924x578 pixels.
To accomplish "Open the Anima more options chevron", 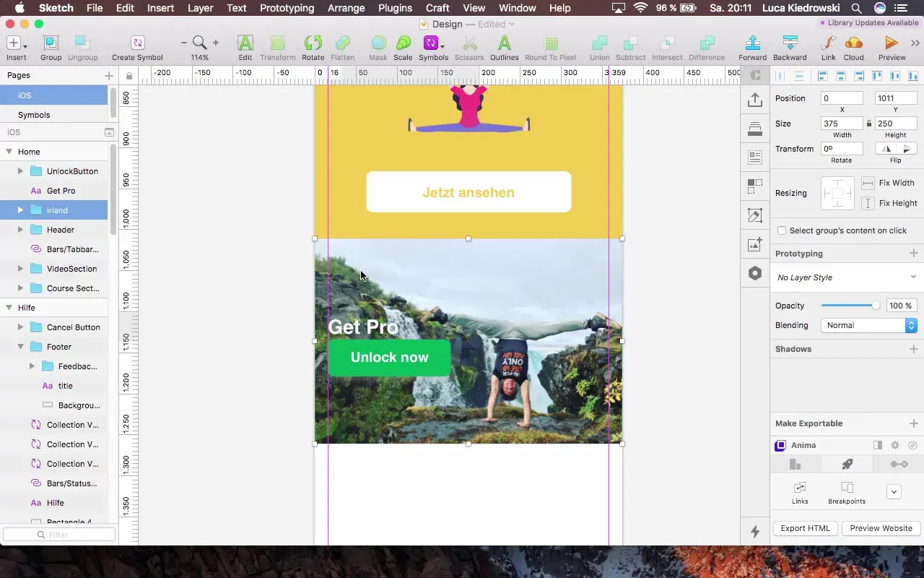I will [x=894, y=492].
